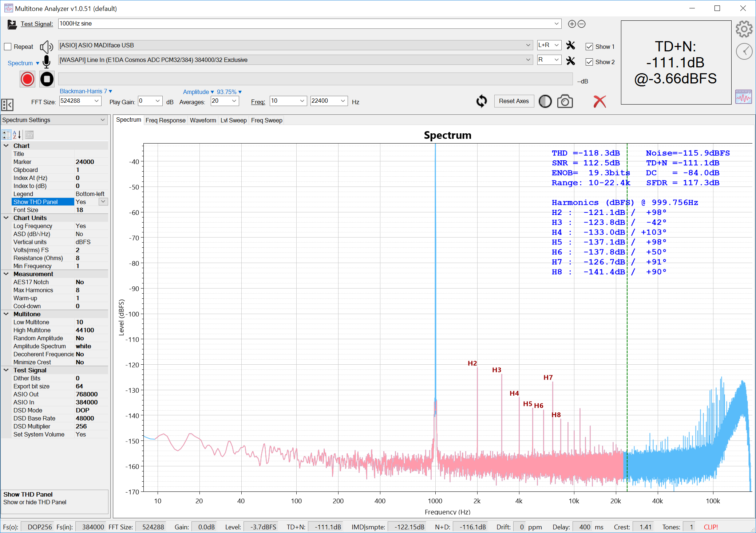Screen dimensions: 756x533
Task: Open the Amplitude mode link menu
Action: (x=198, y=92)
